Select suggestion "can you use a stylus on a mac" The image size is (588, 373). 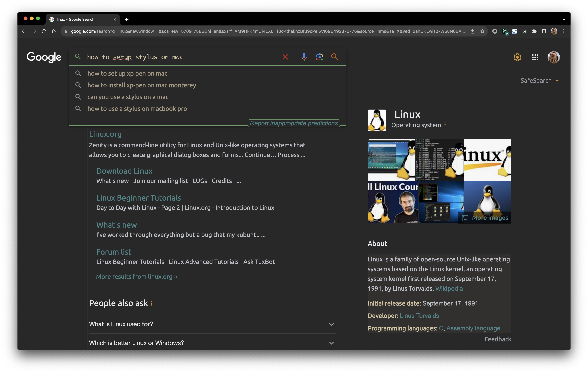tap(128, 97)
